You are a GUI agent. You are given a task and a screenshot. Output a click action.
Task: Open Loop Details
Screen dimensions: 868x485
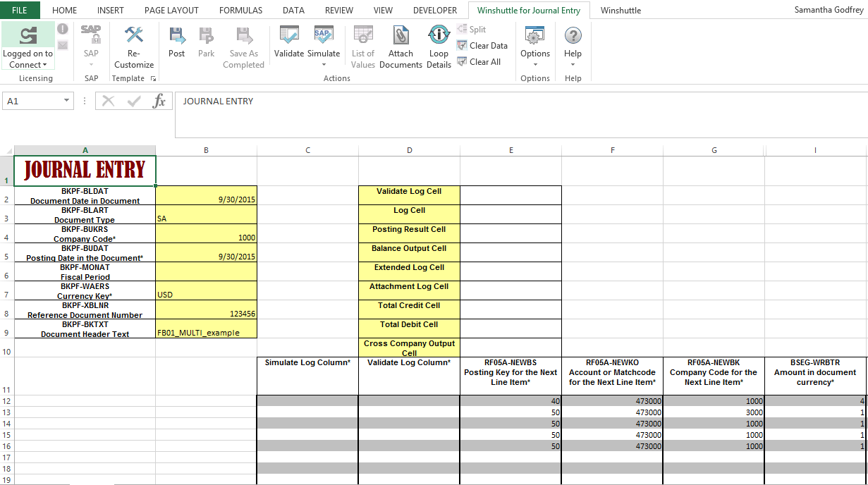point(439,47)
